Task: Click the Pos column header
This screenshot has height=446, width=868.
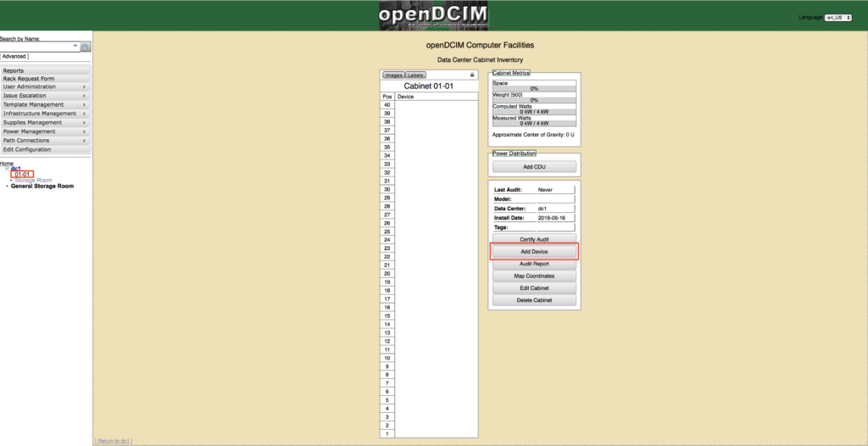Action: tap(387, 97)
